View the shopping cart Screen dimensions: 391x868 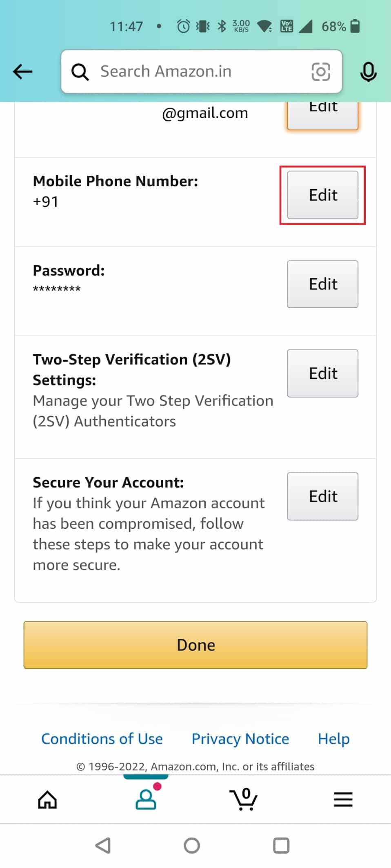(x=244, y=800)
